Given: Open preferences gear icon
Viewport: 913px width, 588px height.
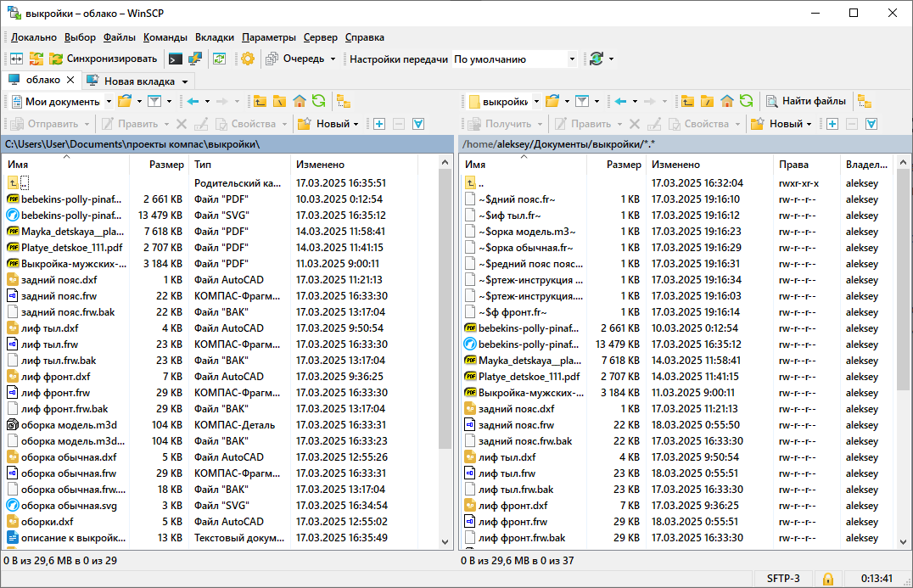Looking at the screenshot, I should pos(248,59).
